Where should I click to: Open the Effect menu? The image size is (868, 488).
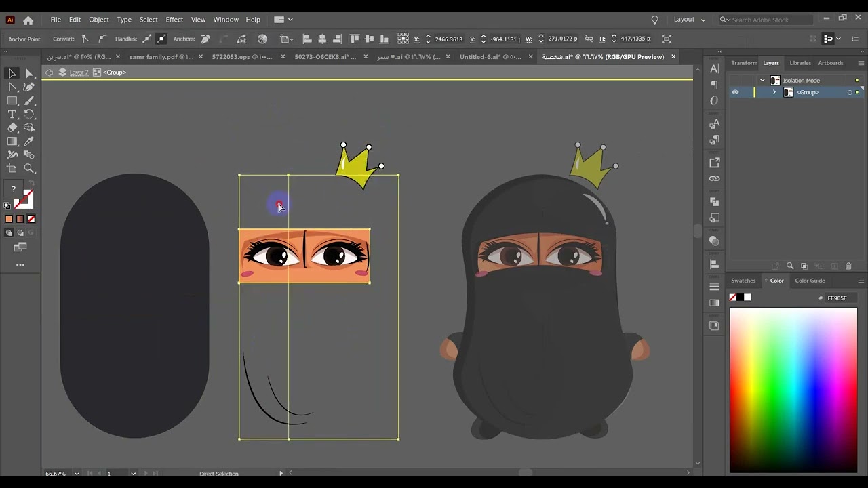[x=174, y=20]
